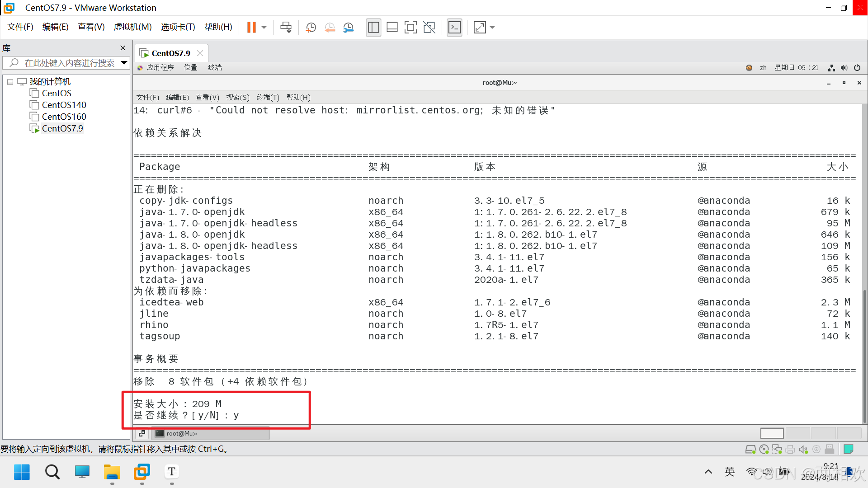Image resolution: width=868 pixels, height=488 pixels.
Task: Enter full screen mode icon
Action: (x=410, y=28)
